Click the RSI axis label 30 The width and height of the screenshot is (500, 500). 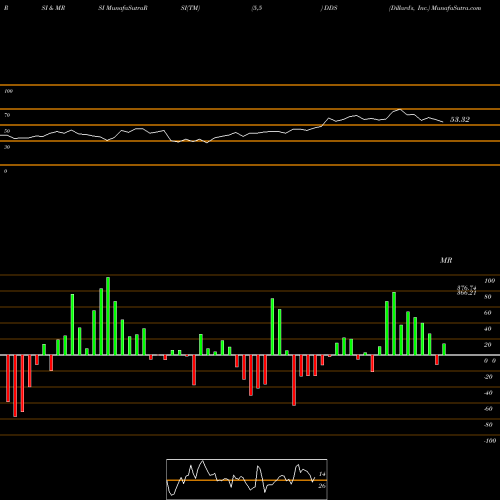point(7,147)
